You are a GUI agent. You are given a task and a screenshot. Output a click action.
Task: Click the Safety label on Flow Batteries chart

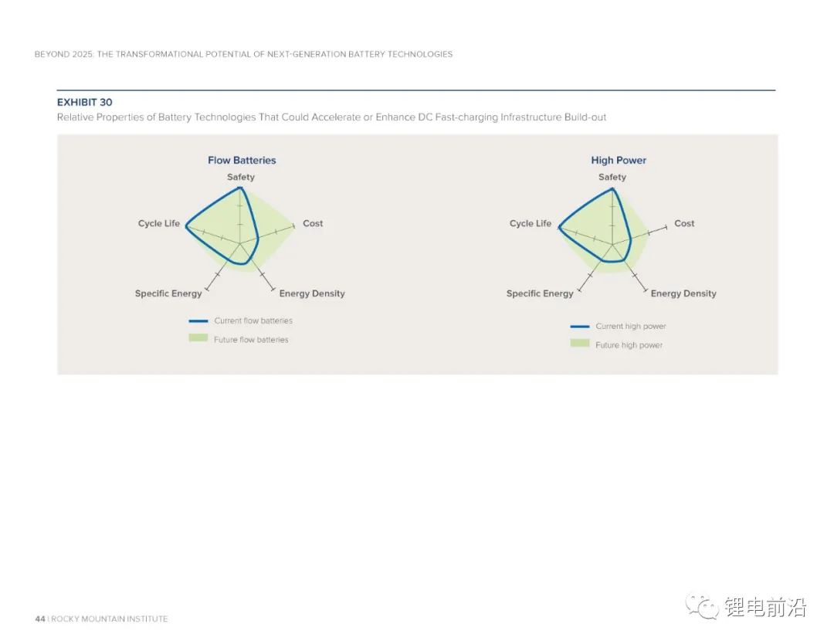(x=241, y=177)
